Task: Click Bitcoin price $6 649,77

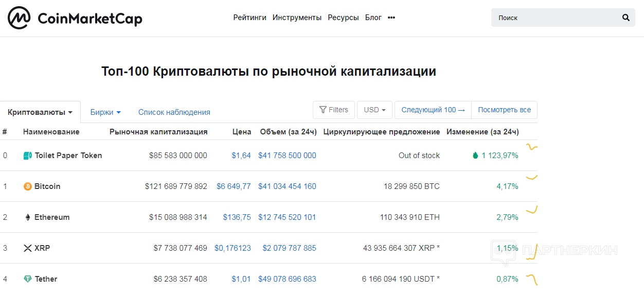Action: [x=234, y=186]
